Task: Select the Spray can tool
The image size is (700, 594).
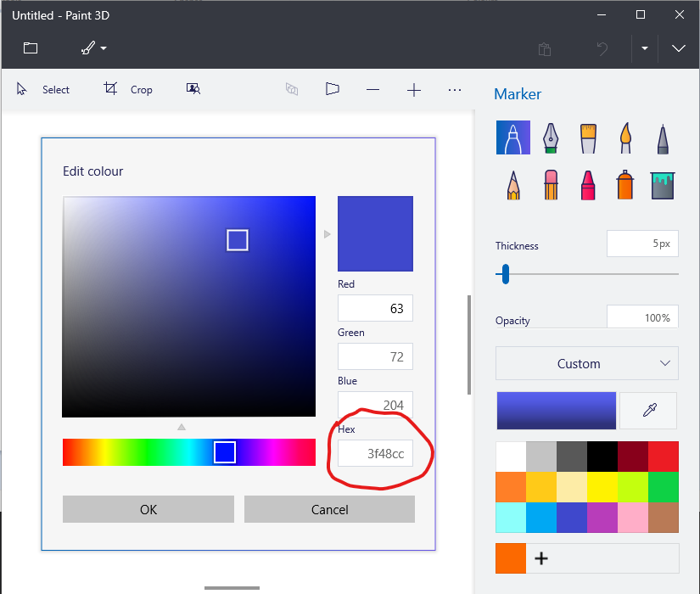Action: [x=625, y=184]
